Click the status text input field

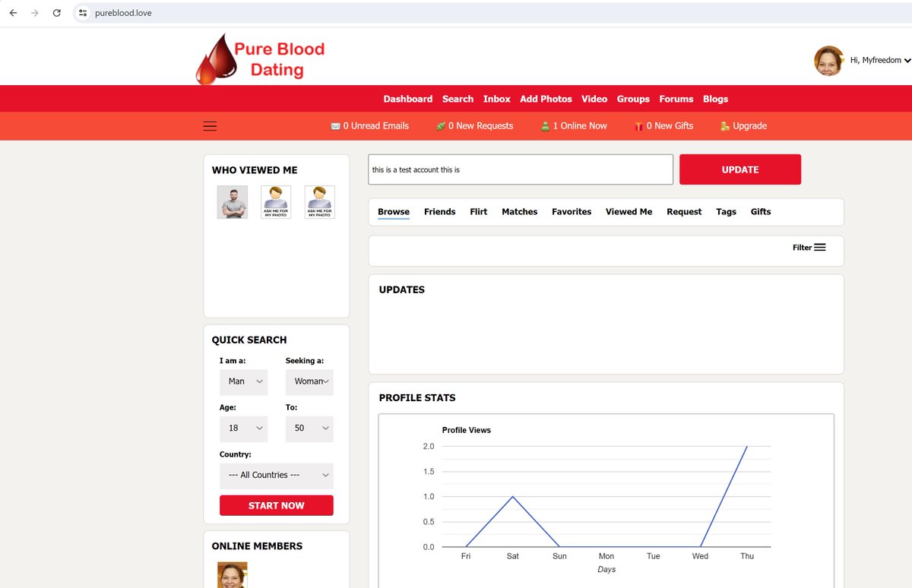click(x=521, y=169)
